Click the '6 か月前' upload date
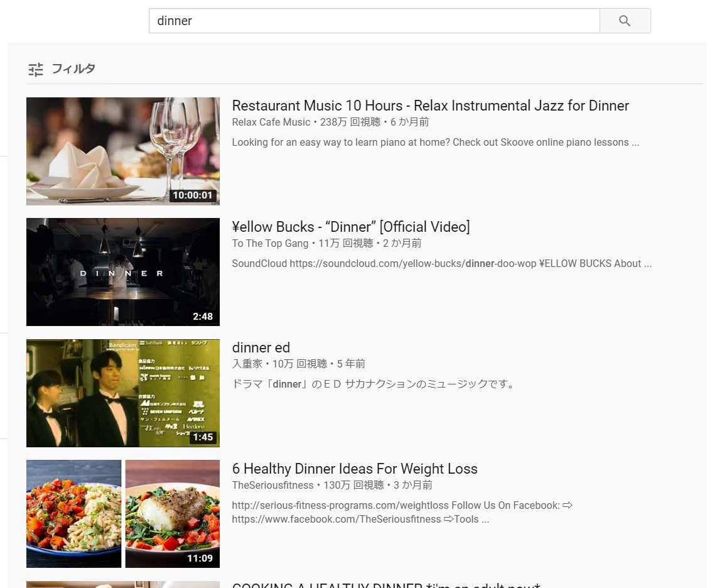 click(410, 122)
